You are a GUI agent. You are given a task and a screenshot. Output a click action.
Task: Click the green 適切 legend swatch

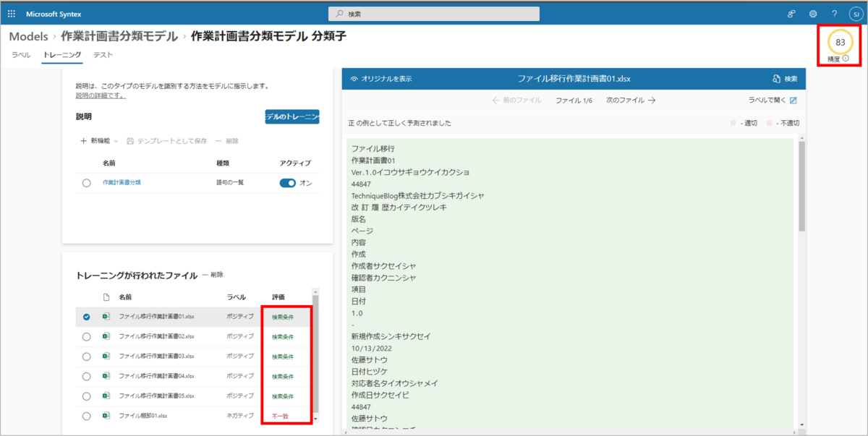[x=733, y=123]
